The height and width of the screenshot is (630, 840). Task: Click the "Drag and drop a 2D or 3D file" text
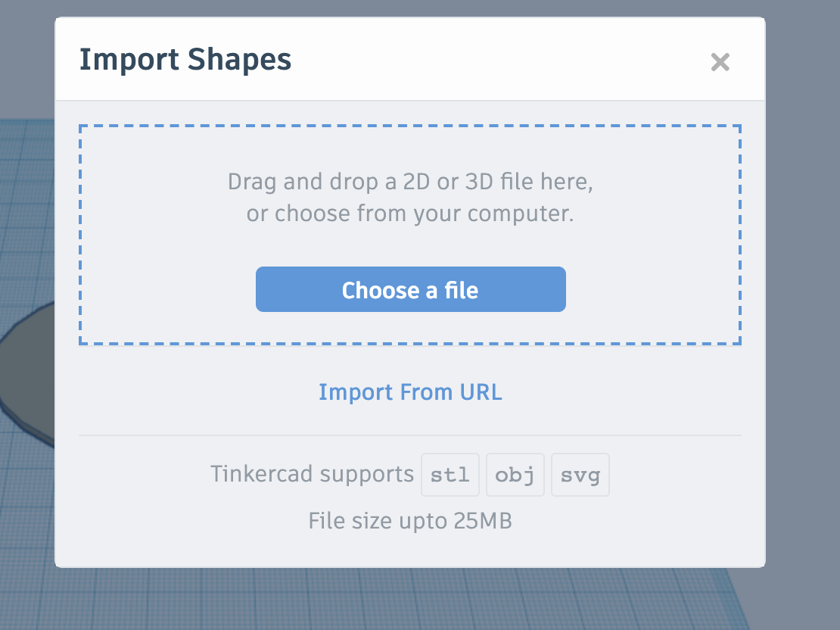click(x=410, y=182)
